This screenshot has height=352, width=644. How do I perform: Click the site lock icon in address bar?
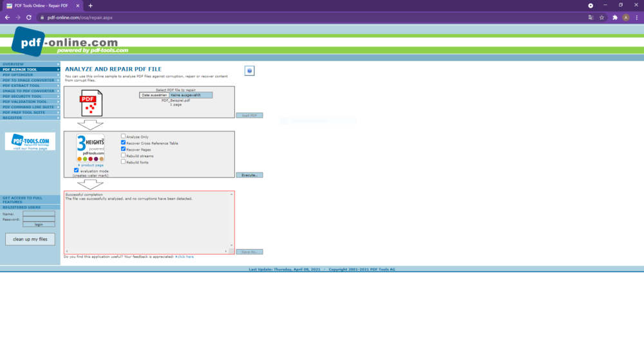tap(42, 17)
